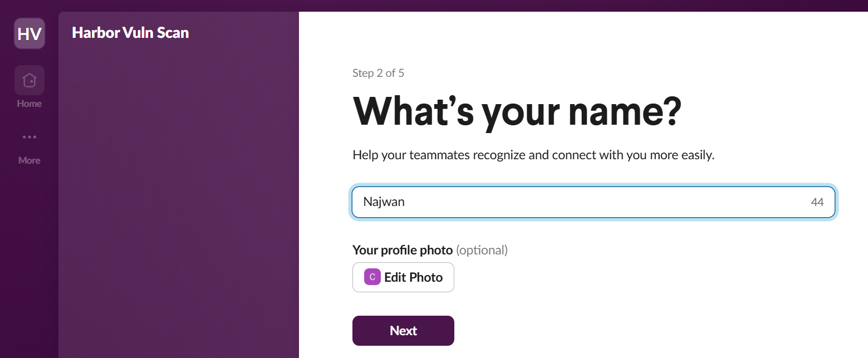Select the More label in sidebar

click(29, 160)
